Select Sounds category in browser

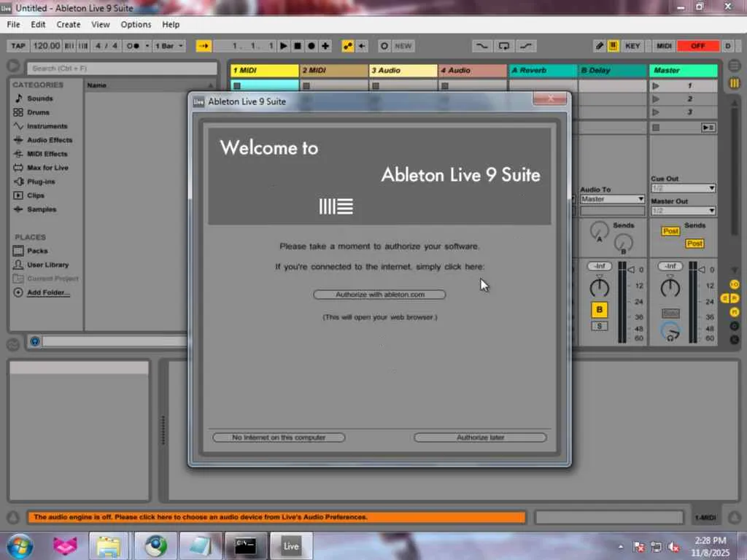(39, 98)
